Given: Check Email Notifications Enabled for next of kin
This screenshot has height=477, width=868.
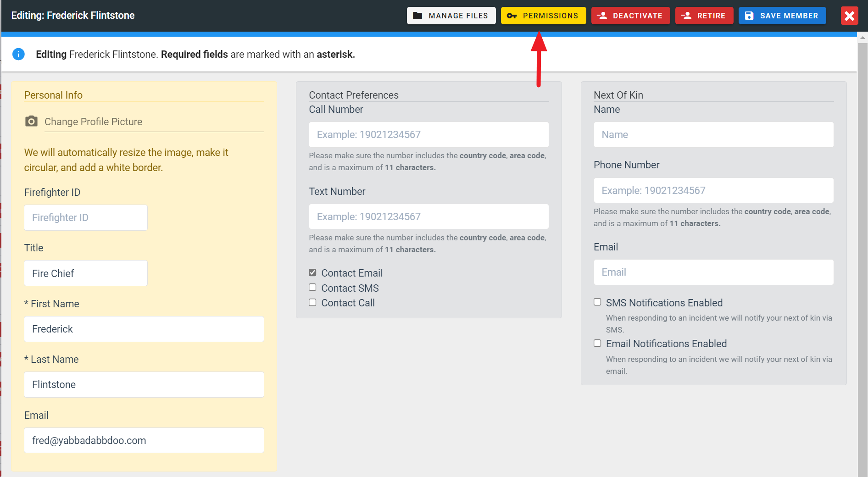Looking at the screenshot, I should pyautogui.click(x=597, y=343).
